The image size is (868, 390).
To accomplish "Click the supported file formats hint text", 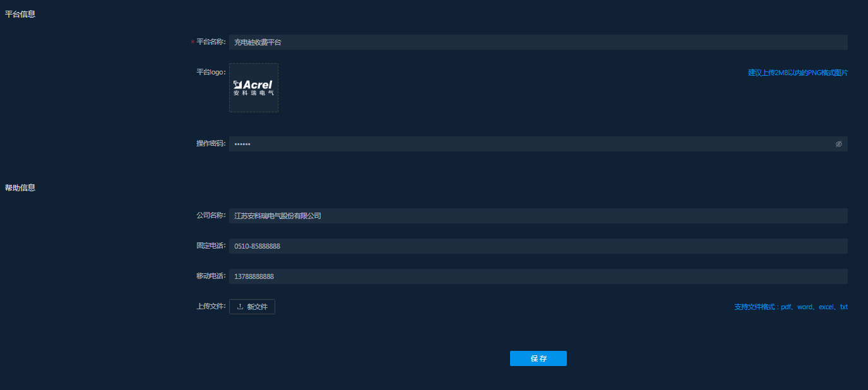I will (x=790, y=307).
